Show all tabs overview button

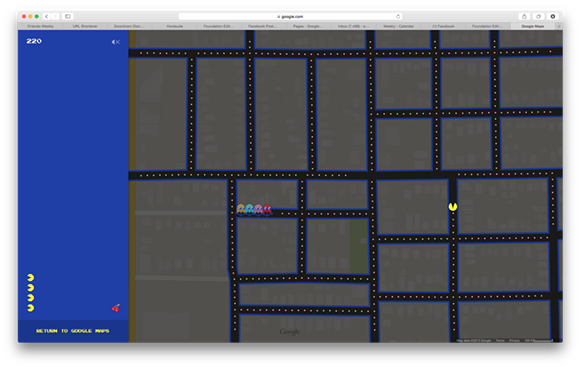[539, 16]
